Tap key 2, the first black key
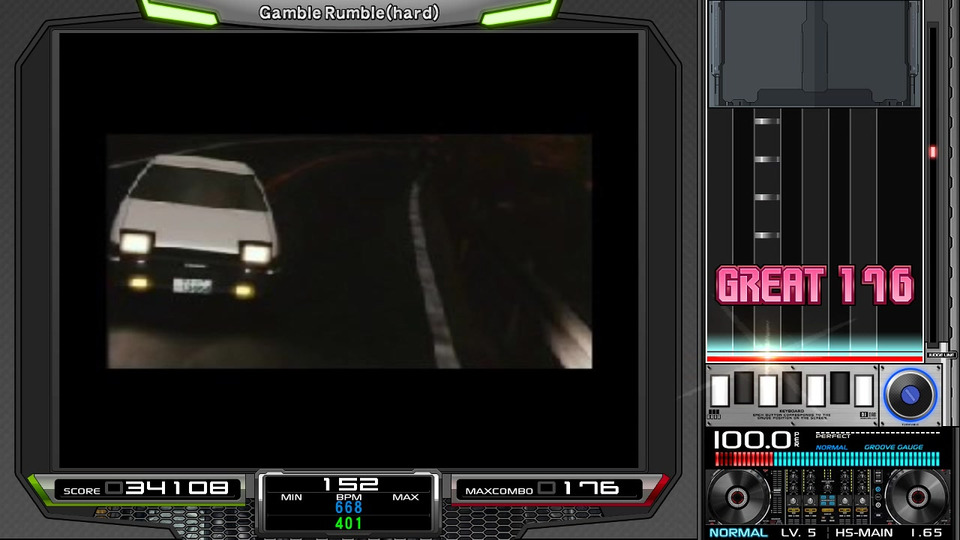Image resolution: width=960 pixels, height=540 pixels. [744, 387]
